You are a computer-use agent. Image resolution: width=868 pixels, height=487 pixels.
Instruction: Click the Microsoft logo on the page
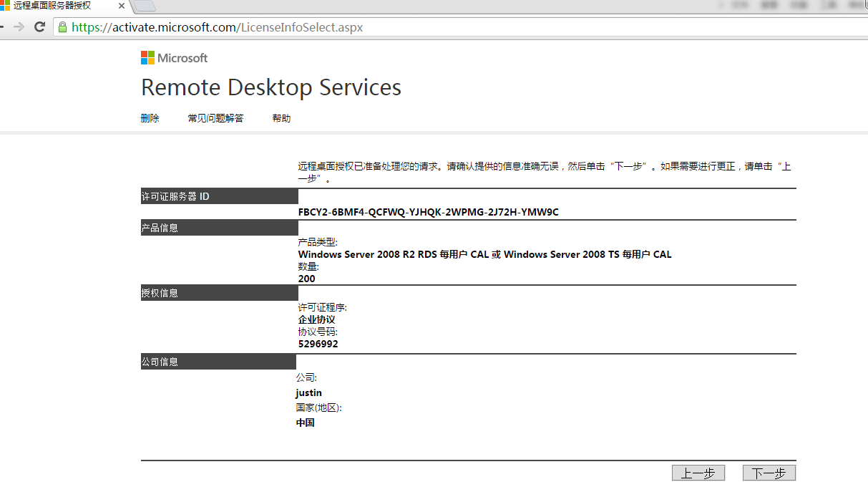[174, 58]
